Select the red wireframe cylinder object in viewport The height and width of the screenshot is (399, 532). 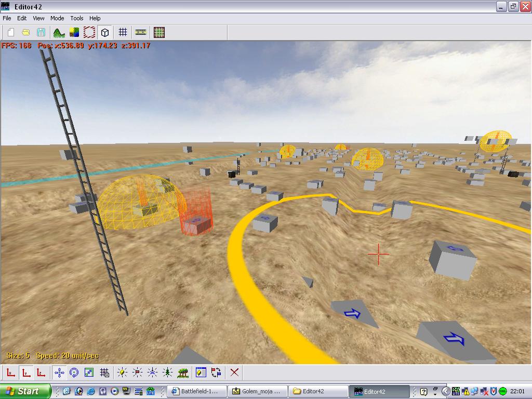(196, 212)
